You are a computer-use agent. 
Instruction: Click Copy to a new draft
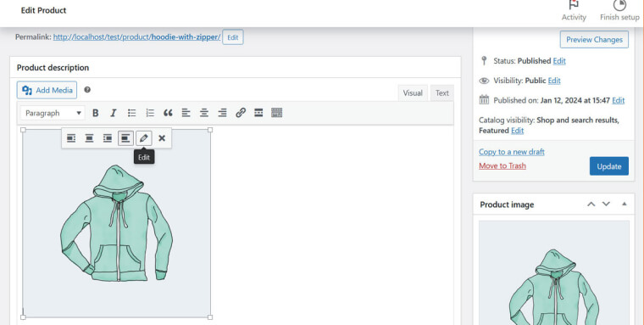point(511,152)
